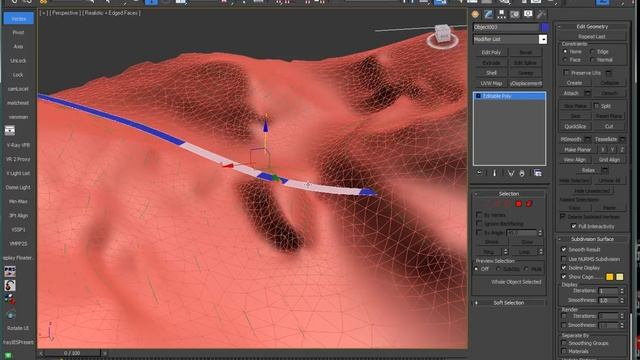640x360 pixels.
Task: Click second light-yellow cage color swatch
Action: (620, 277)
